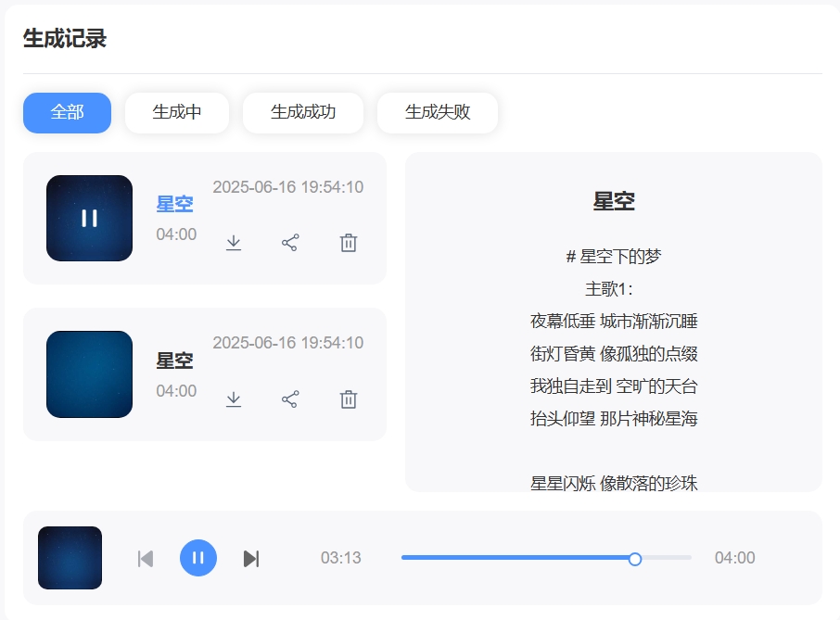Delete the first 星空 record
This screenshot has height=620, width=840.
[349, 243]
